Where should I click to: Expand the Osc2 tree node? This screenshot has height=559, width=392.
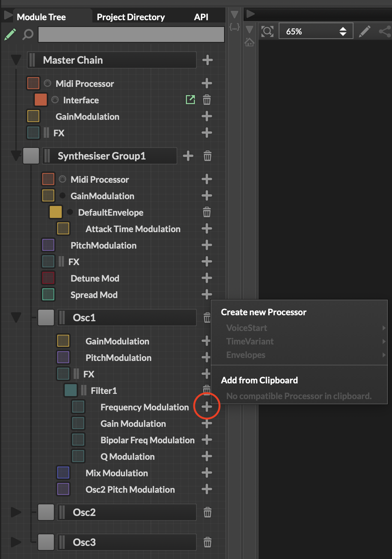pyautogui.click(x=16, y=512)
